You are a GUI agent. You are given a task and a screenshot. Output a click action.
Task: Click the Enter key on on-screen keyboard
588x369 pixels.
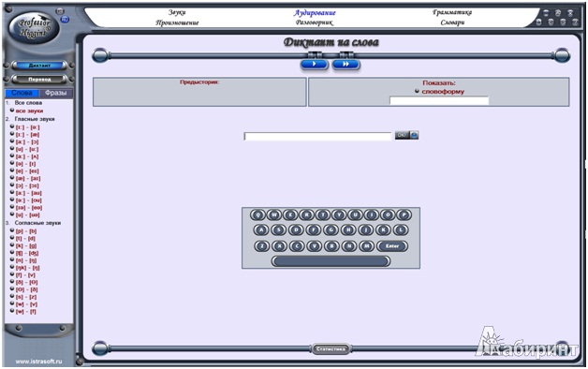[x=392, y=246]
